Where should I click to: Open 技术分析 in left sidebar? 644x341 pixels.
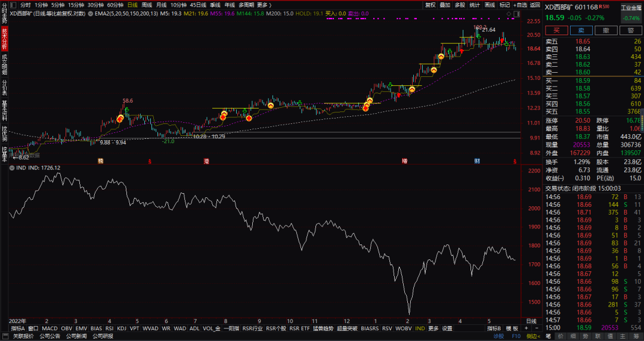pos(4,39)
